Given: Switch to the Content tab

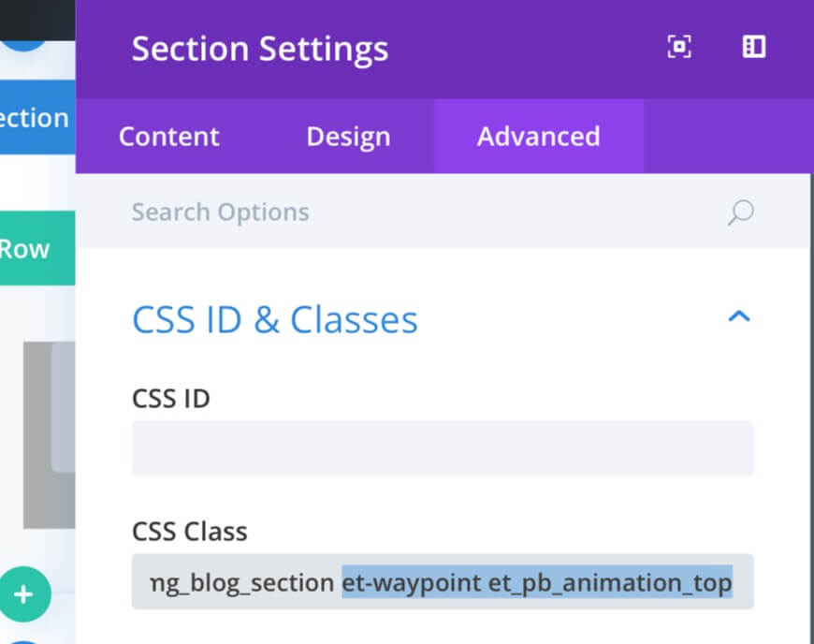Looking at the screenshot, I should 169,137.
